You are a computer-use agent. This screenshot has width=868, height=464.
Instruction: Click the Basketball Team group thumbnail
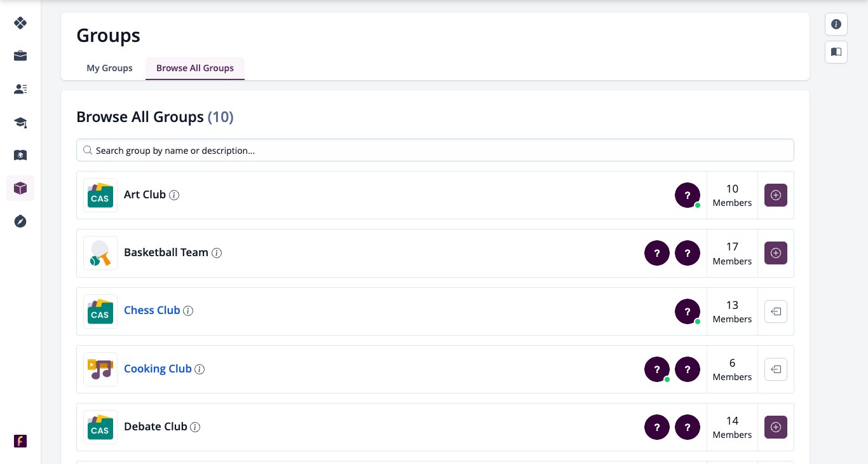100,253
